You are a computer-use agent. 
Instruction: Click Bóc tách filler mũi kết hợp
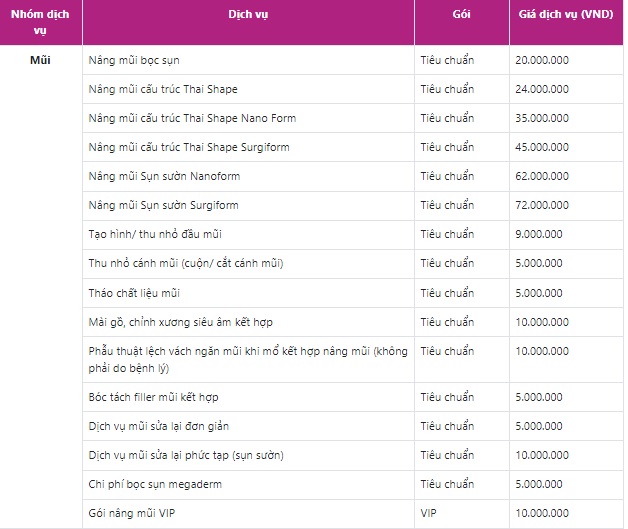[x=153, y=397]
